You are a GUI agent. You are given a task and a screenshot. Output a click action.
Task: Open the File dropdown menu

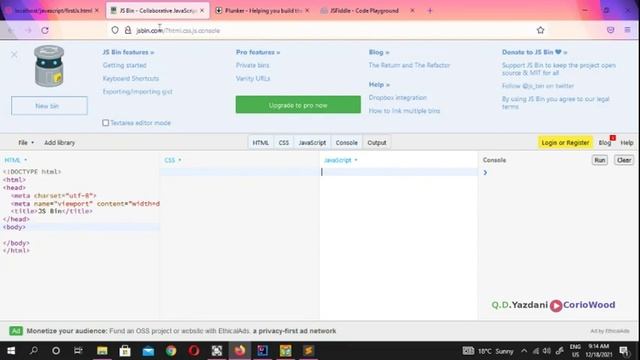(x=26, y=142)
